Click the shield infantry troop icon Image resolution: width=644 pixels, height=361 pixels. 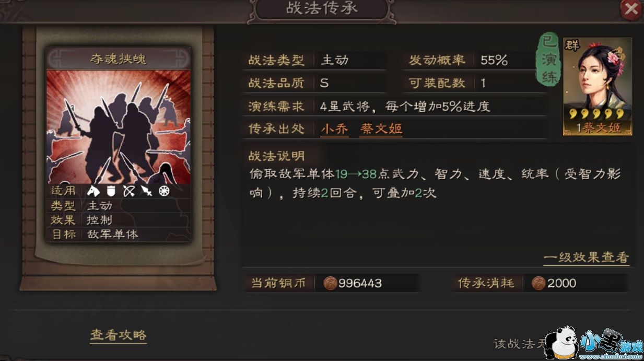tap(111, 191)
